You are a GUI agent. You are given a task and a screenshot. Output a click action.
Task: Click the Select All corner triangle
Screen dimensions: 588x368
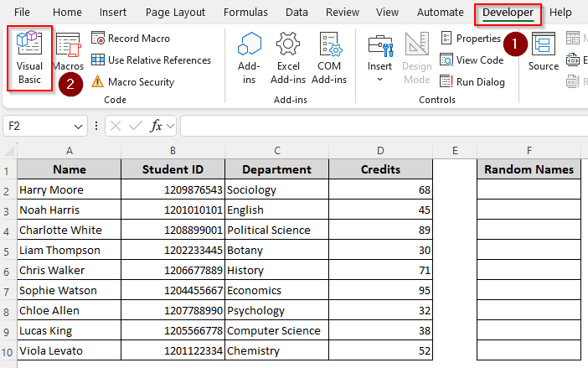coord(9,151)
